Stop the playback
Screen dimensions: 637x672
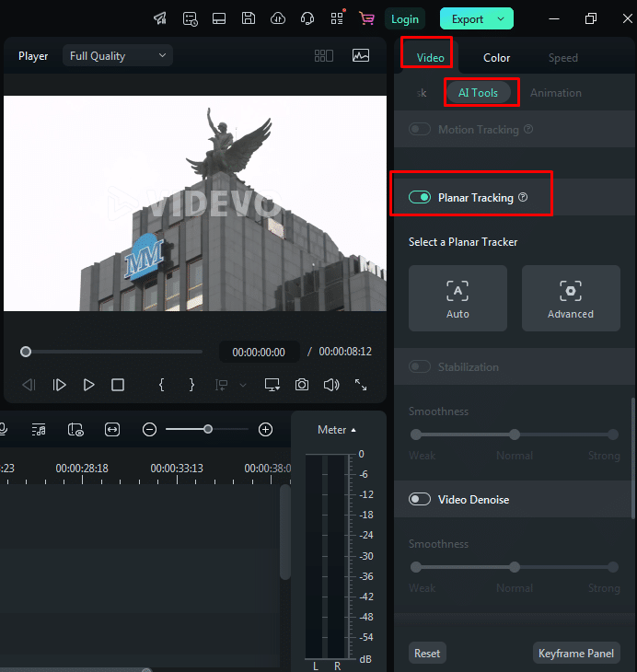118,385
